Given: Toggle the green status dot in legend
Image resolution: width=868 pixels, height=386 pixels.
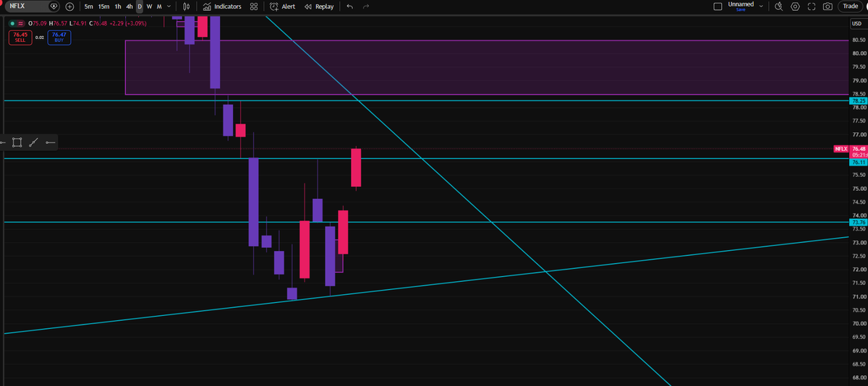Looking at the screenshot, I should click(12, 23).
